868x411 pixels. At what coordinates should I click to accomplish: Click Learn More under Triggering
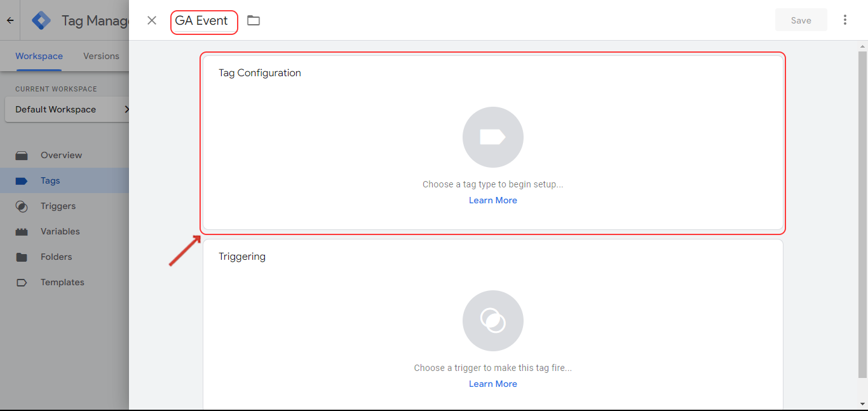coord(493,384)
